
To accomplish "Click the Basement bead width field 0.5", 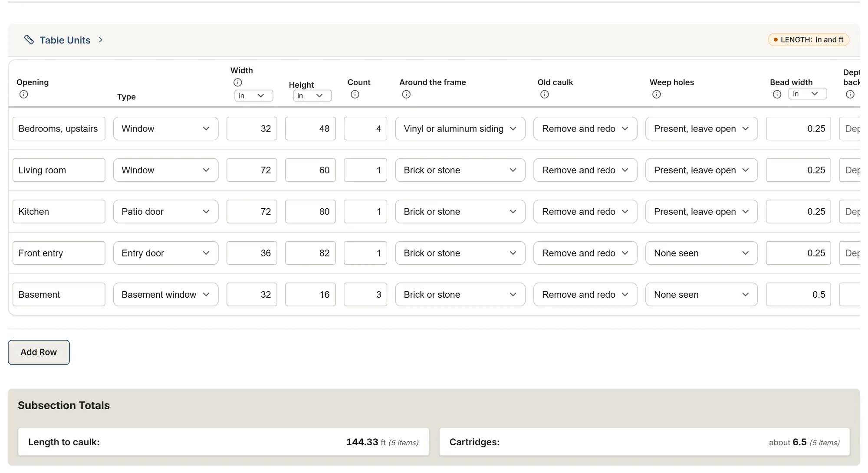I will pyautogui.click(x=799, y=295).
